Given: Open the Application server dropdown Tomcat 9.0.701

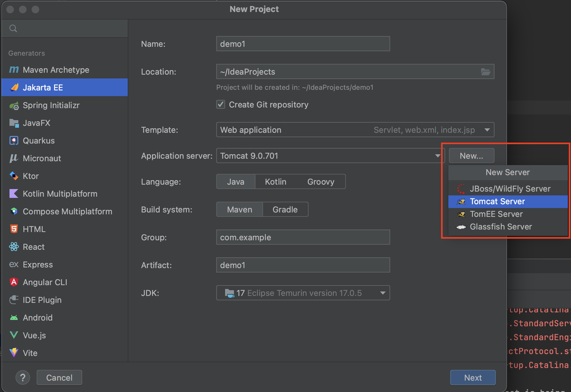Looking at the screenshot, I should click(x=330, y=156).
